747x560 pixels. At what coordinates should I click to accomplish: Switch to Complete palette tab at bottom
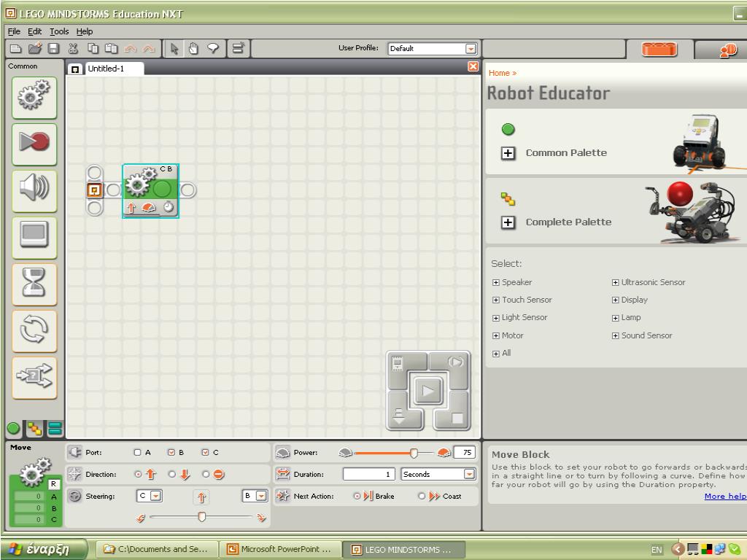[x=34, y=429]
